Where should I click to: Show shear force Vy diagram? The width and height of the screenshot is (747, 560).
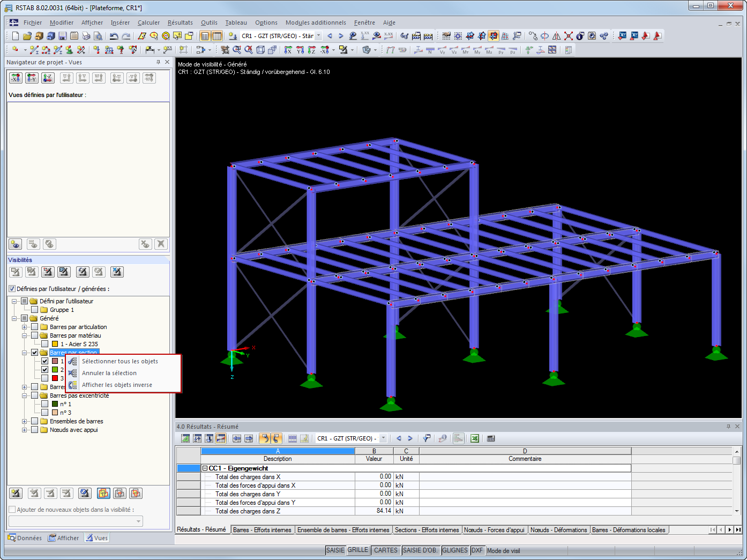(x=442, y=50)
